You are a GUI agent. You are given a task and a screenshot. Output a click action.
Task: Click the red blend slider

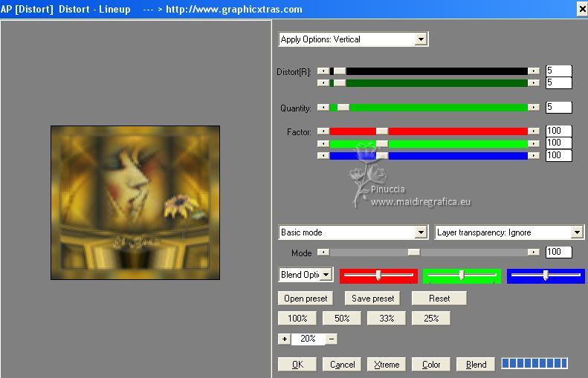[378, 276]
